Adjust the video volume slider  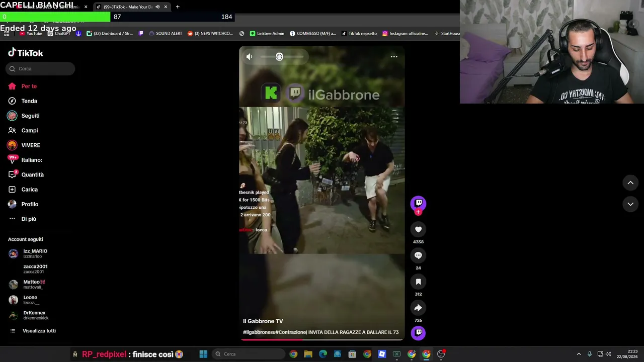pyautogui.click(x=282, y=57)
